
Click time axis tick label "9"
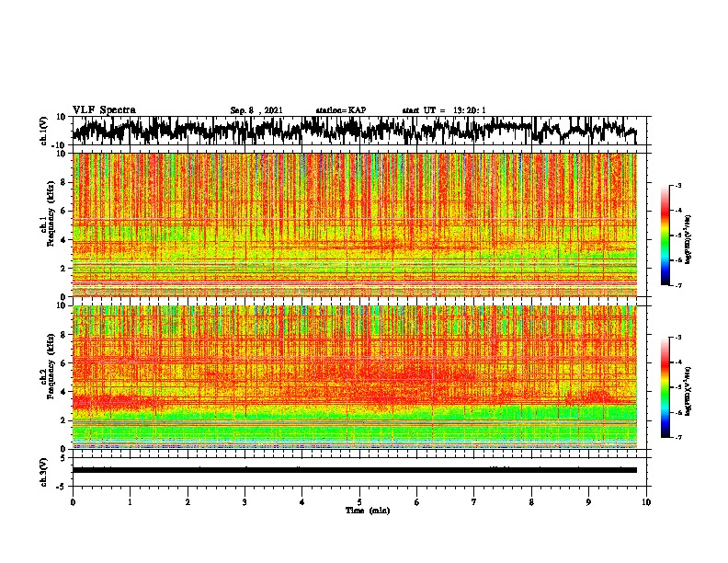point(588,502)
